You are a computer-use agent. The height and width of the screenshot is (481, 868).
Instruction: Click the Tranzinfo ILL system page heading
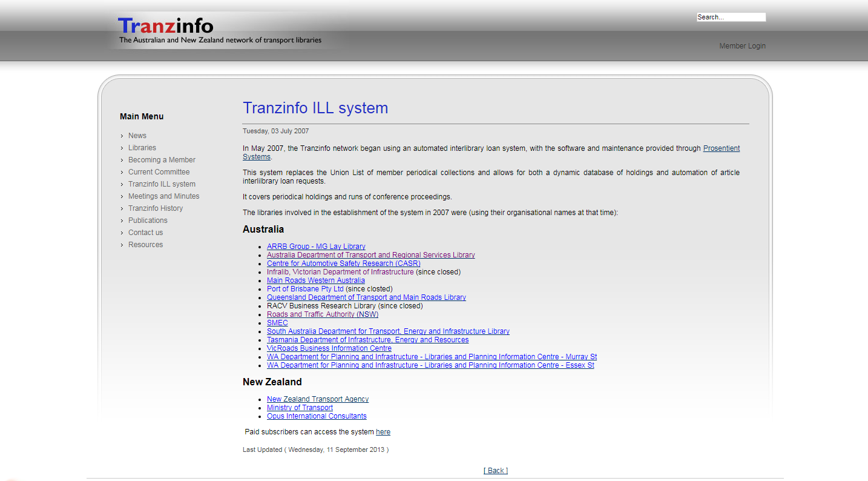coord(315,108)
